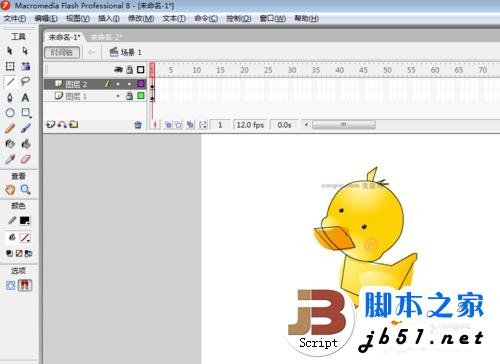This screenshot has width=500, height=364.
Task: Open the 视图(V) menu
Action: [x=78, y=18]
